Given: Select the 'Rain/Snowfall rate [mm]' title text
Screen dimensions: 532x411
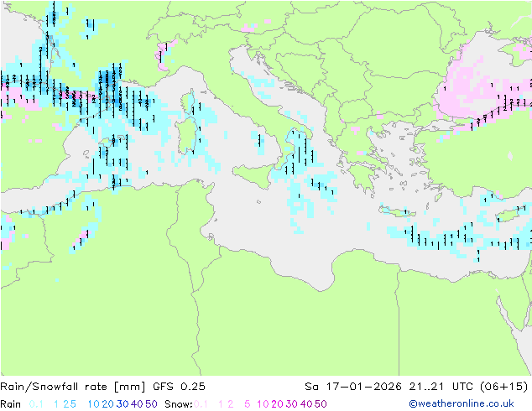Looking at the screenshot, I should 73,387.
